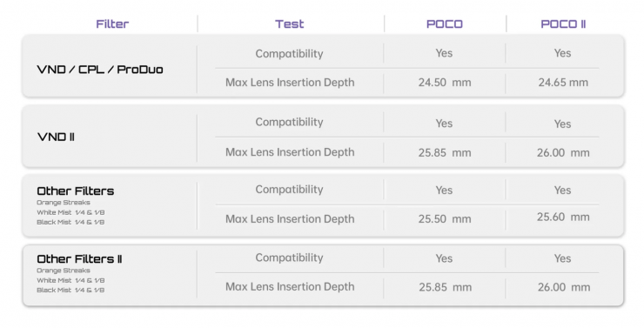Click the 26.00 mm value in Other Filters II
644x328 pixels.
pos(564,287)
